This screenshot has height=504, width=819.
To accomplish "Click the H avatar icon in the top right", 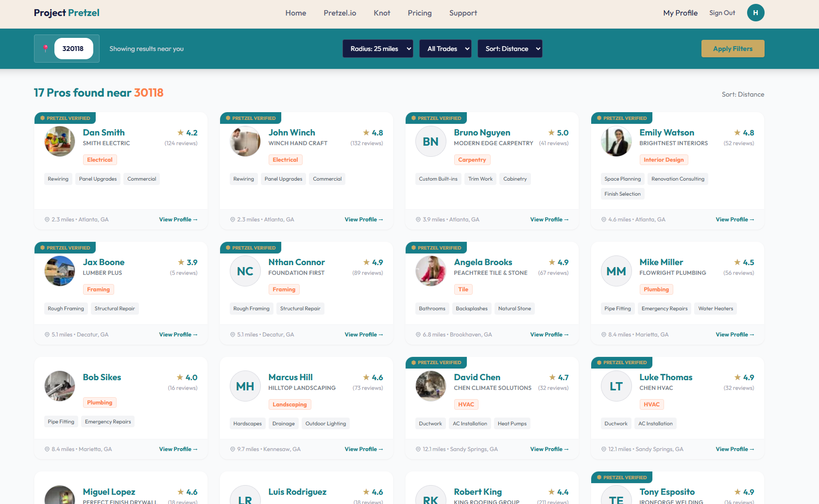I will [x=755, y=13].
